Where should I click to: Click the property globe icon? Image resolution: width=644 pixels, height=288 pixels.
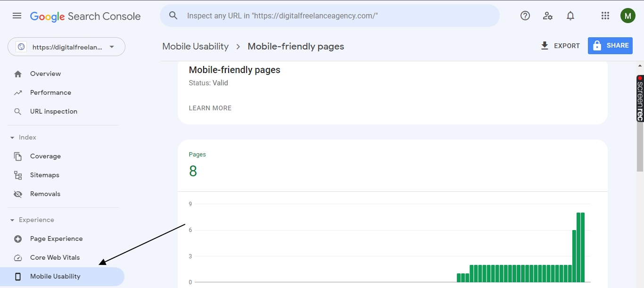(21, 47)
